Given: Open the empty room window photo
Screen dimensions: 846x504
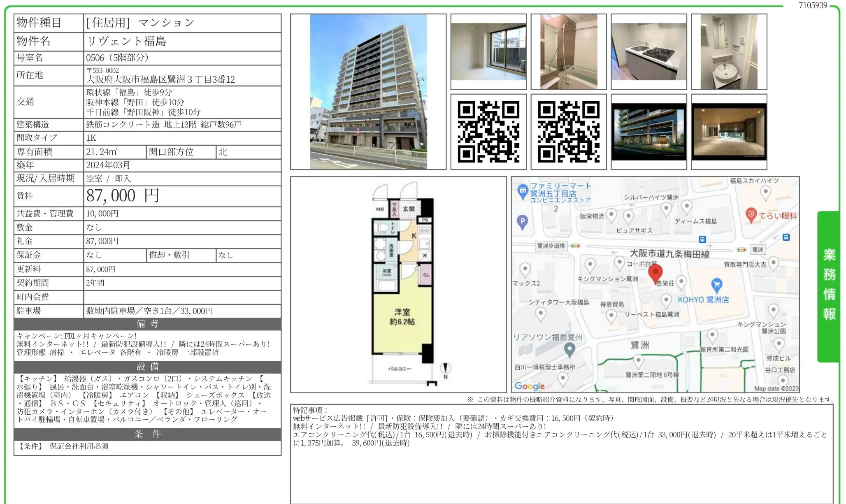Looking at the screenshot, I should [x=488, y=51].
